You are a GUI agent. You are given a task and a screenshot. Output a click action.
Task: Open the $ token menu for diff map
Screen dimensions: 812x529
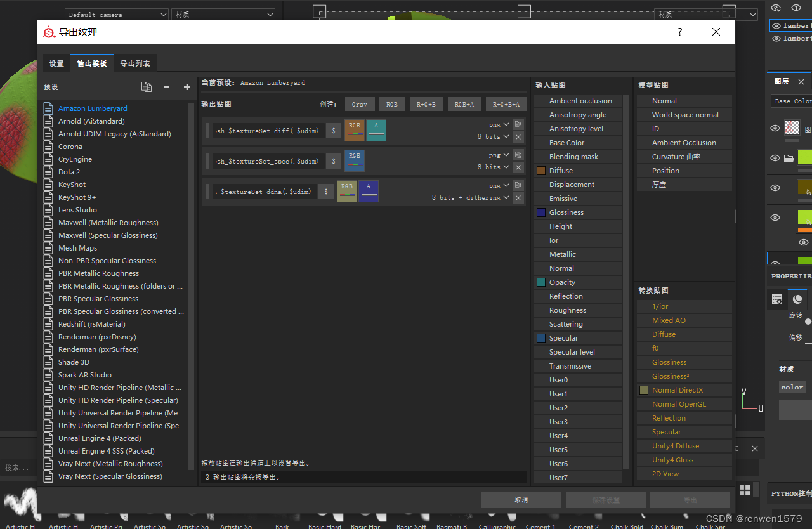tap(334, 131)
